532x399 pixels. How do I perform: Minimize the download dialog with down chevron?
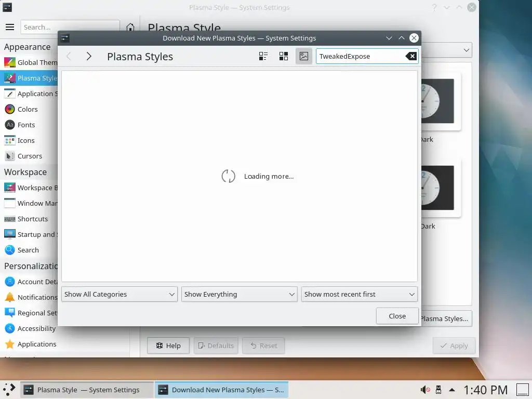[x=389, y=38]
